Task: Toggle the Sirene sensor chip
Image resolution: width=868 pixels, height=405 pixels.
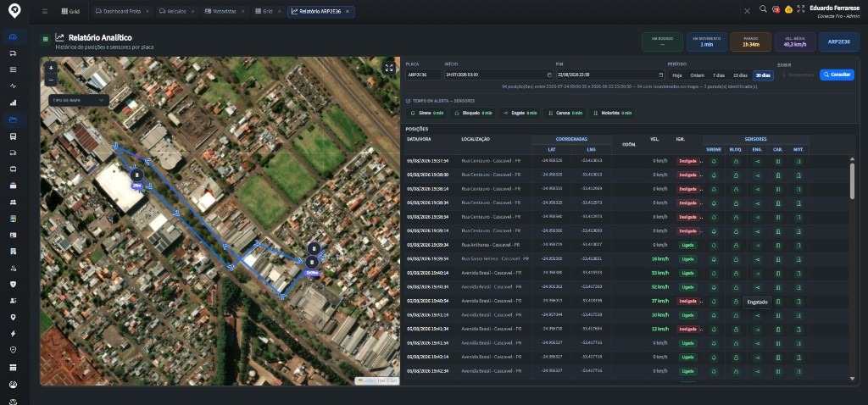Action: pyautogui.click(x=427, y=113)
